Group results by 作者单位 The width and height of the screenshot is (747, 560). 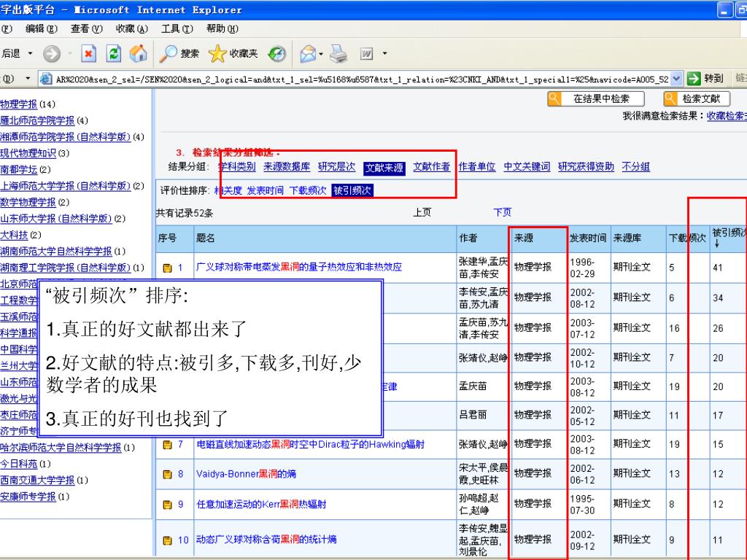pyautogui.click(x=477, y=167)
